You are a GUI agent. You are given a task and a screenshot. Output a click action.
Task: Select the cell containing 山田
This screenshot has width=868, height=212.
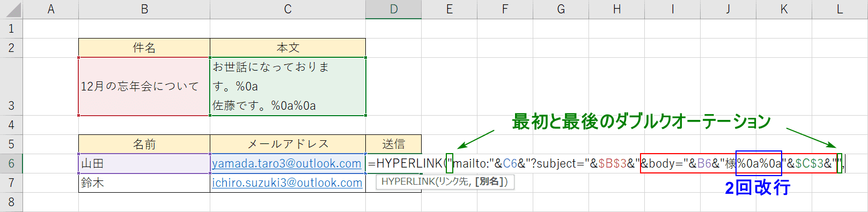144,163
